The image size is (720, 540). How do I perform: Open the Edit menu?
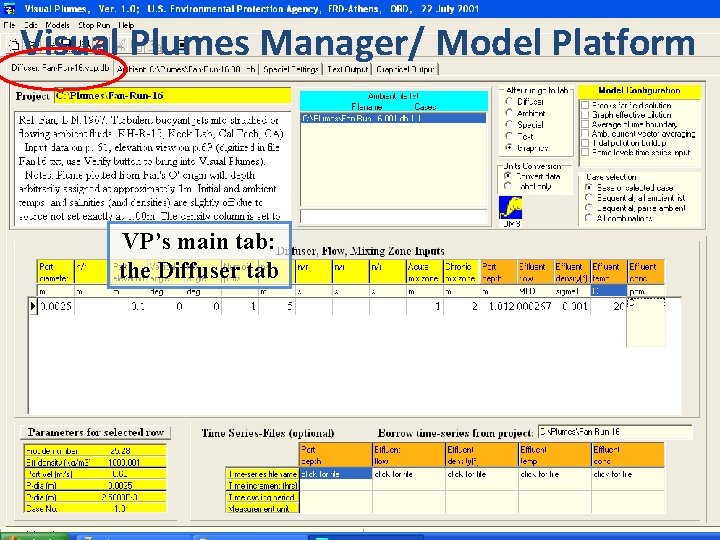click(31, 25)
